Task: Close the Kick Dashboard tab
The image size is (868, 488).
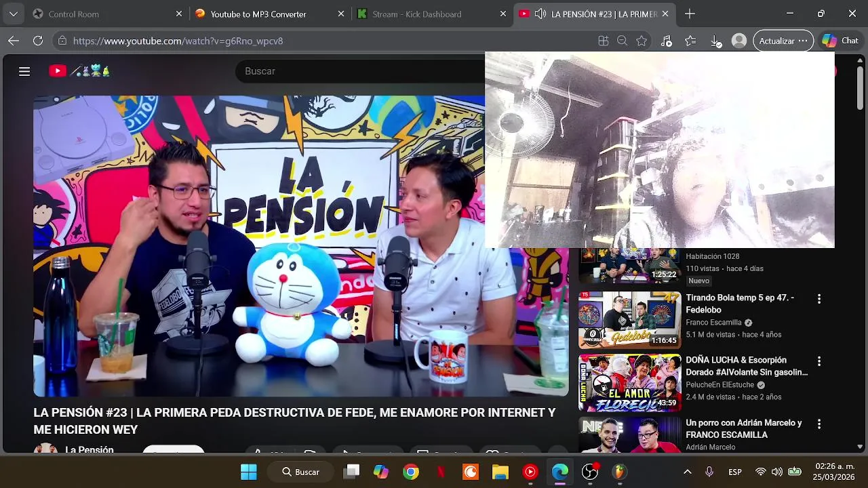Action: (503, 14)
